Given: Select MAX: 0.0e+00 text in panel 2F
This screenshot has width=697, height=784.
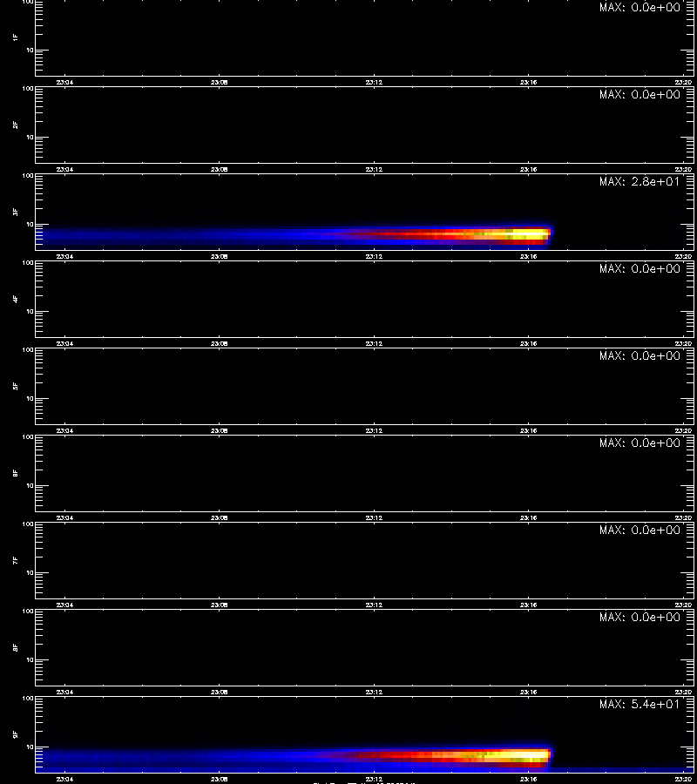Looking at the screenshot, I should point(639,94).
